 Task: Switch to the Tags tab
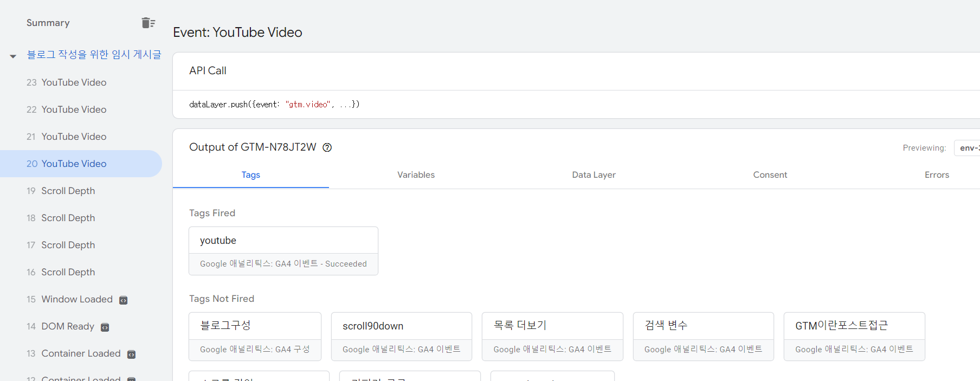[251, 175]
